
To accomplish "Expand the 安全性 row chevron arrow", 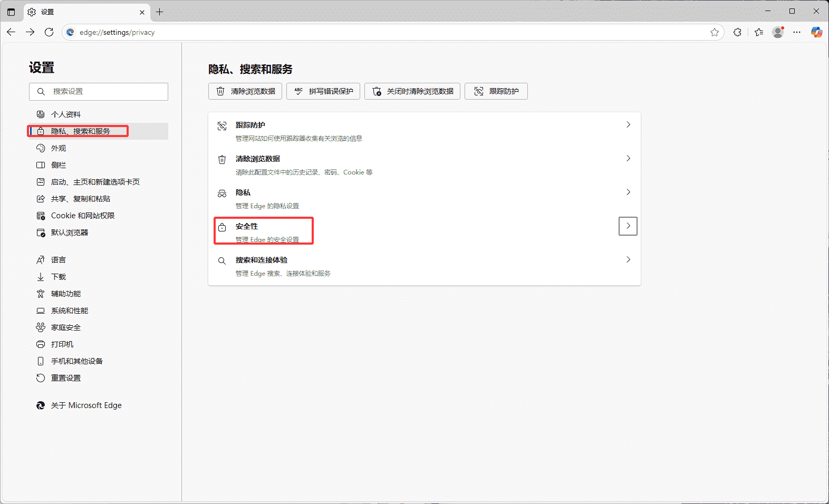I will pos(628,226).
